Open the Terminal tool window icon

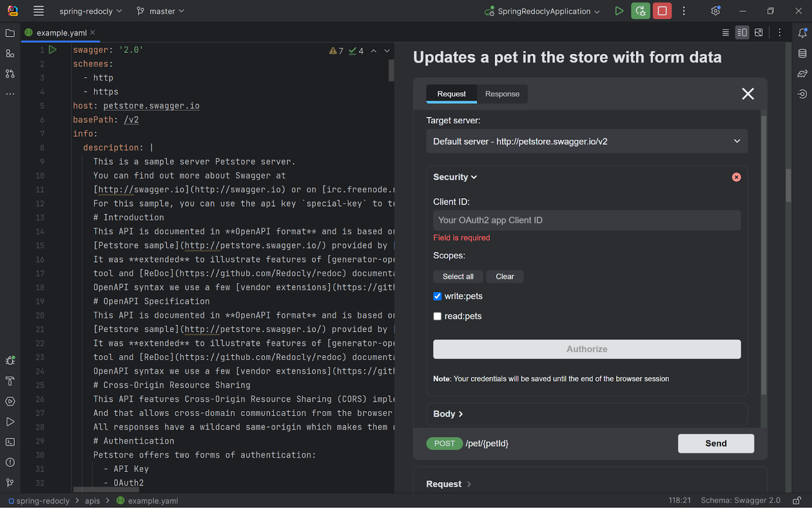coord(10,442)
